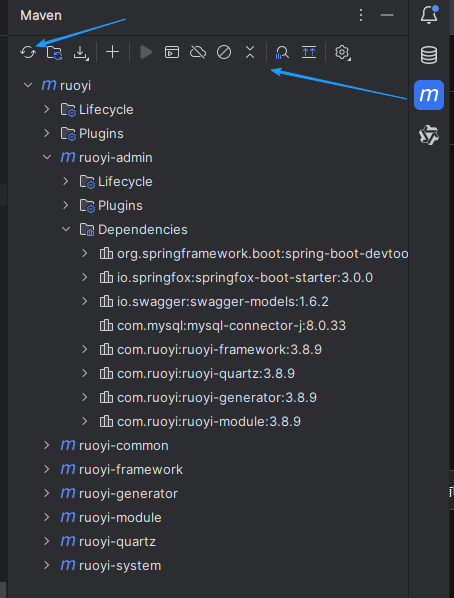Expand the ruoyi-quartz module
454x598 pixels.
[x=47, y=542]
